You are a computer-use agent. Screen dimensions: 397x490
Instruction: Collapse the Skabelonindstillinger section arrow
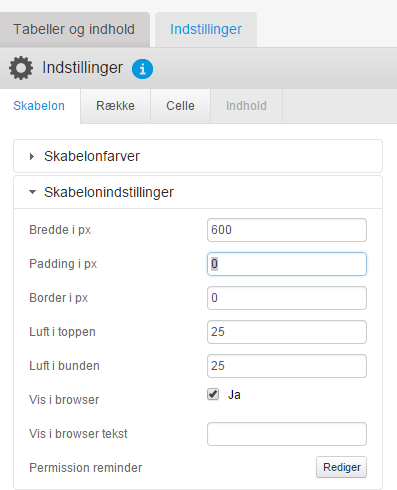(32, 192)
